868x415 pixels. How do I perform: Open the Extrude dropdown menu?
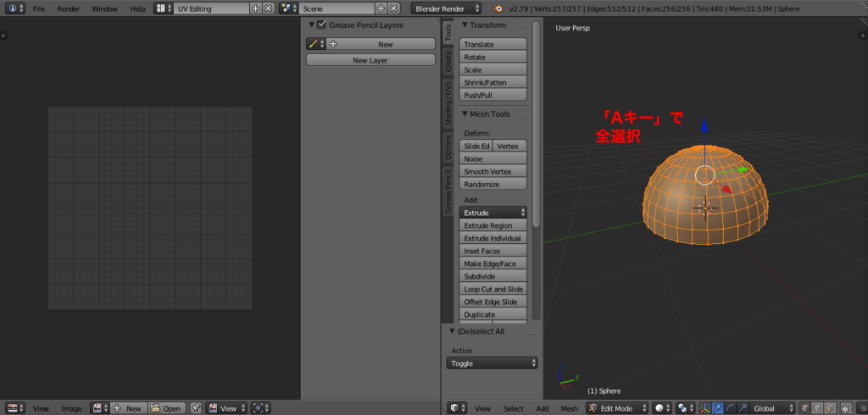[492, 213]
